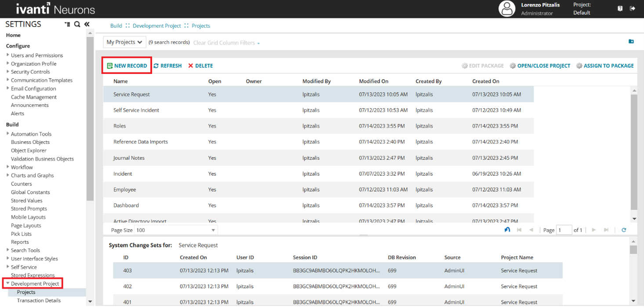Select the Reference Data Imports row
644x308 pixels.
[x=318, y=142]
